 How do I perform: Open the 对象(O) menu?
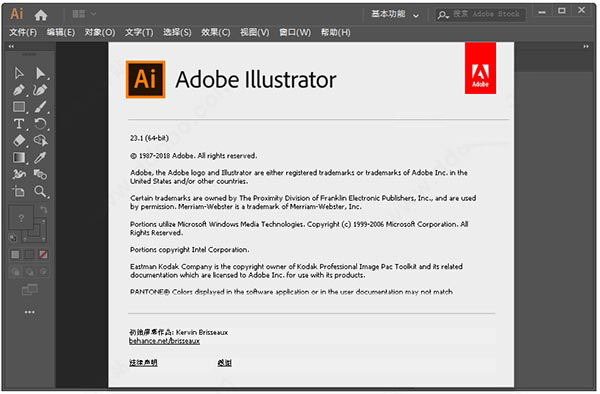100,33
